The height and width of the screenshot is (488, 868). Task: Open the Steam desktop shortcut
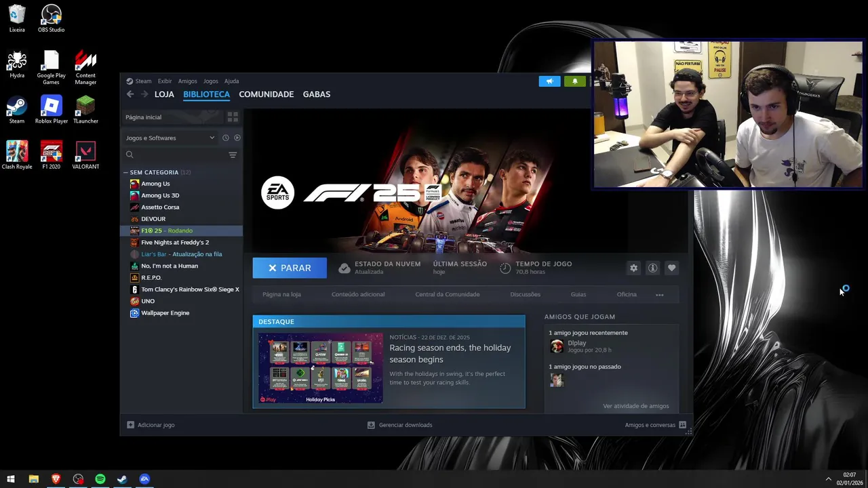tap(17, 110)
